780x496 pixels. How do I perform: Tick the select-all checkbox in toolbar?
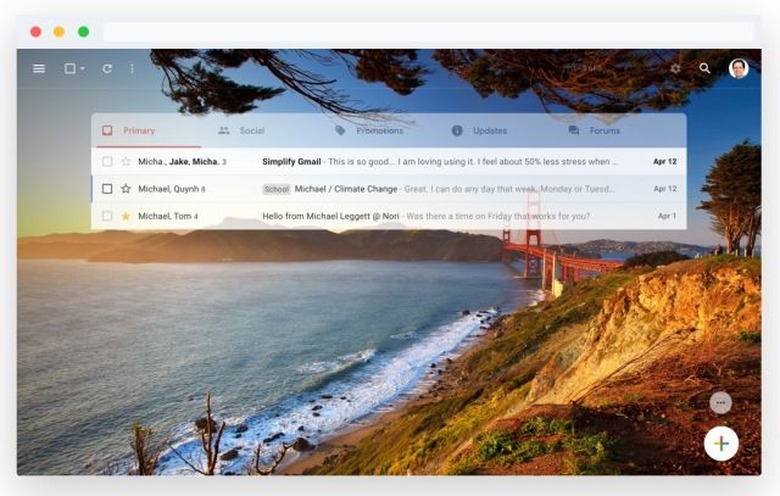pos(70,69)
